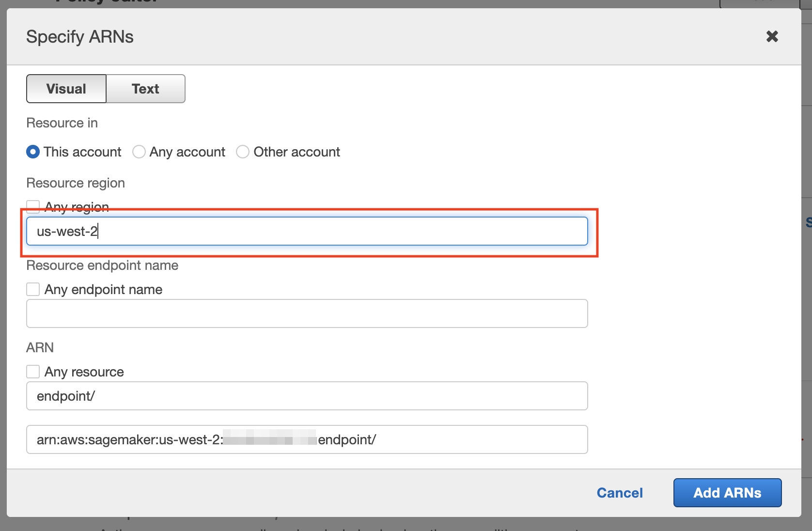Image resolution: width=812 pixels, height=531 pixels.
Task: Click the "Any resource" label text
Action: [84, 371]
